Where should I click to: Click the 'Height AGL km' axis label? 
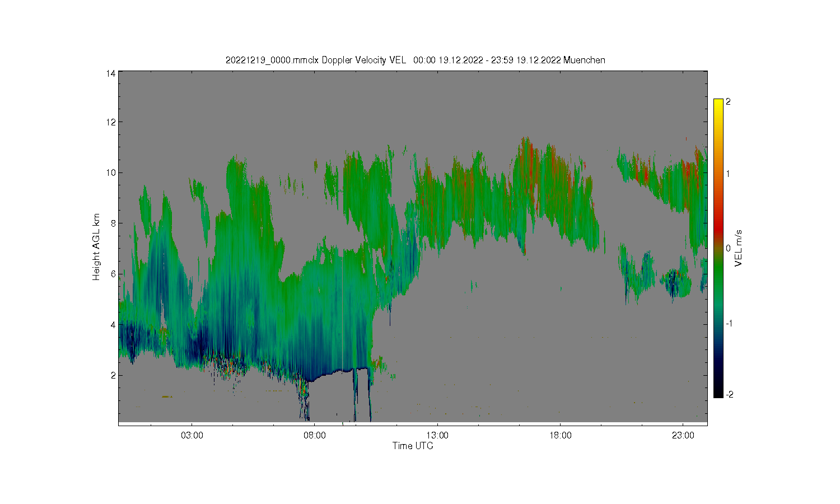(96, 247)
